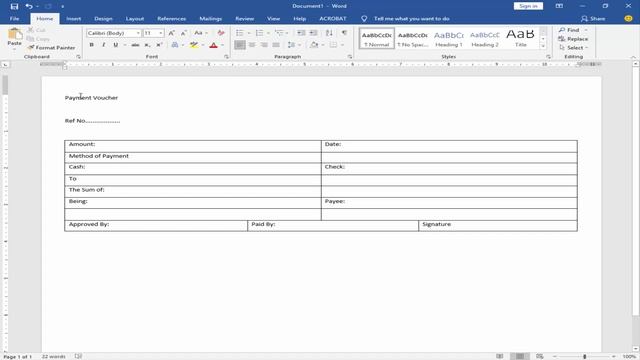
Task: Click the Undo arrow icon
Action: (x=29, y=6)
